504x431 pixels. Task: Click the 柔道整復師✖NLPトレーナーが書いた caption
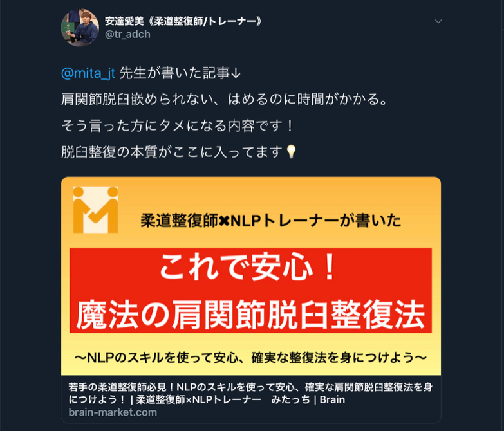270,221
